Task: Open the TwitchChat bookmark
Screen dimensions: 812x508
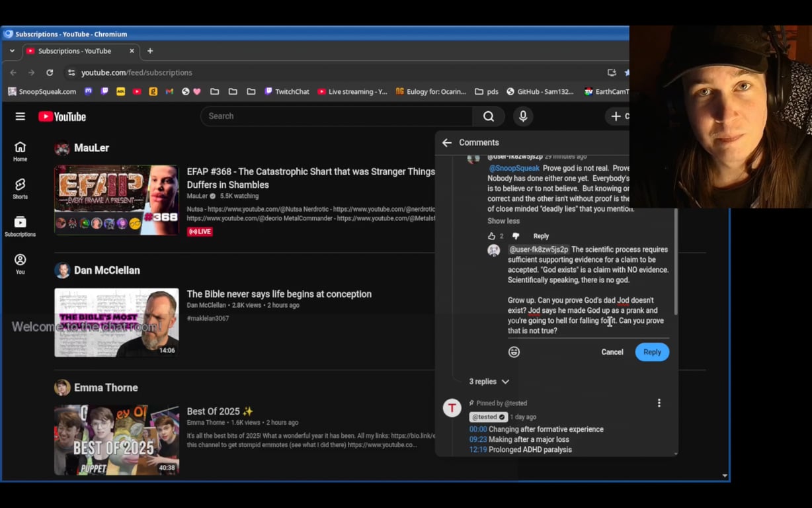Action: point(287,91)
